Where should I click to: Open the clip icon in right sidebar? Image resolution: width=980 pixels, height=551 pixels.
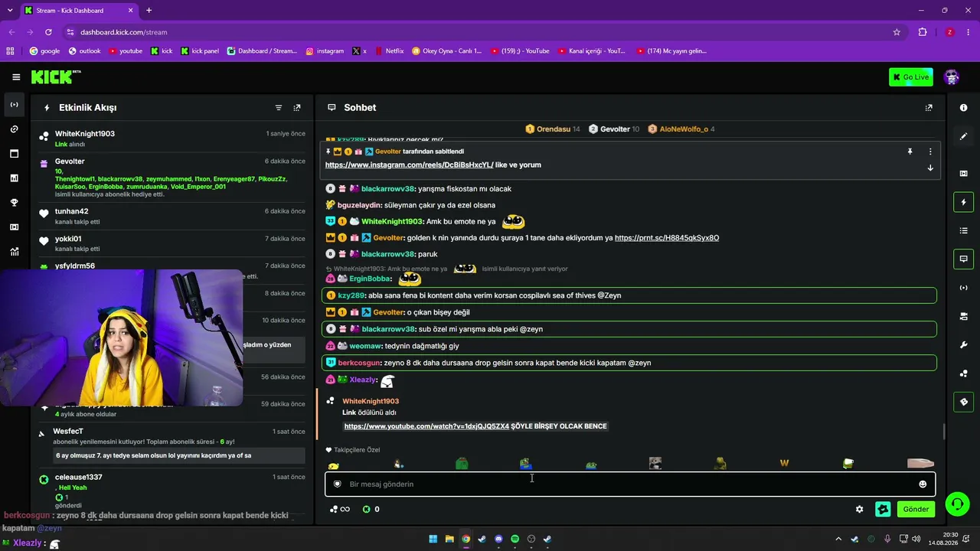(x=963, y=174)
